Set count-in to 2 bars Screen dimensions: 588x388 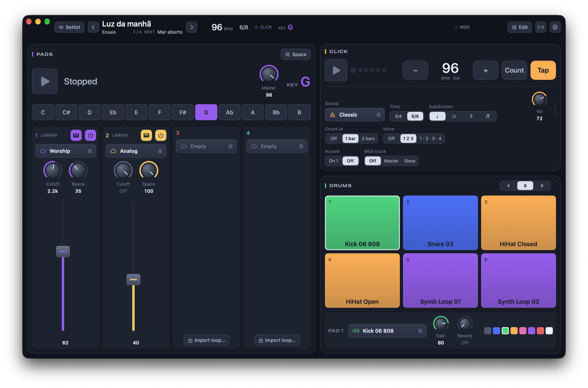(x=368, y=138)
